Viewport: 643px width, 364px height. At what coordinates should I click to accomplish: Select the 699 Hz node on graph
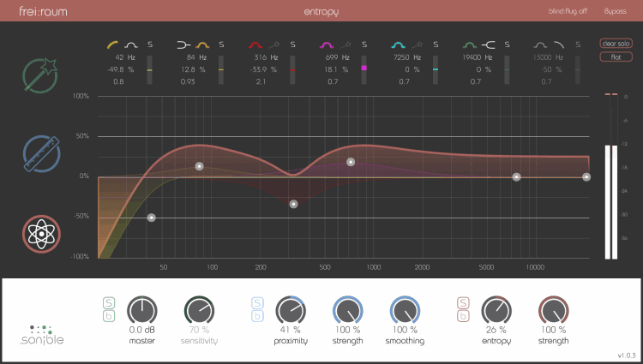(x=351, y=162)
